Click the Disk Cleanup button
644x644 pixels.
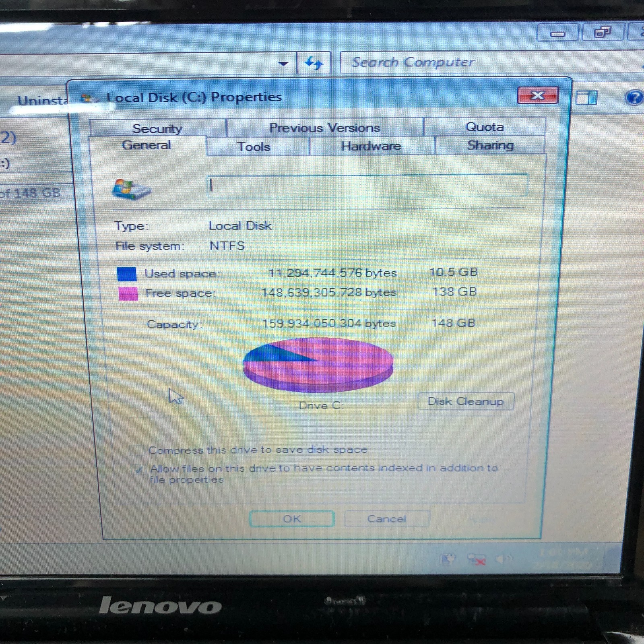click(466, 401)
